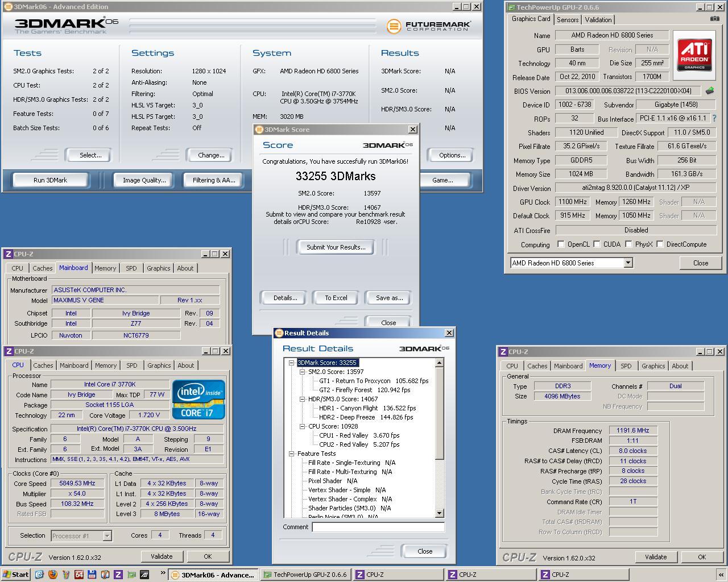The width and height of the screenshot is (728, 582).
Task: Enable the CUDA checkbox
Action: [x=597, y=244]
